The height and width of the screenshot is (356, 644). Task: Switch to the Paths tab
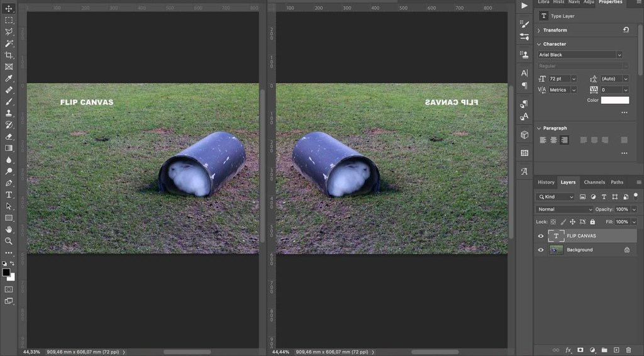(x=617, y=182)
